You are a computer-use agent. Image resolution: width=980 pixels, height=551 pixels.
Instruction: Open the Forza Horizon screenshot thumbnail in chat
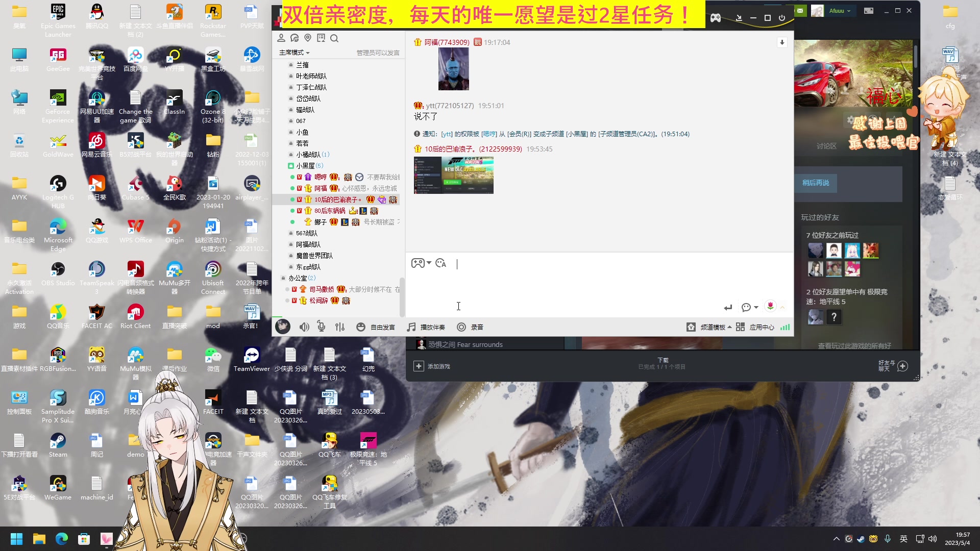pos(453,175)
